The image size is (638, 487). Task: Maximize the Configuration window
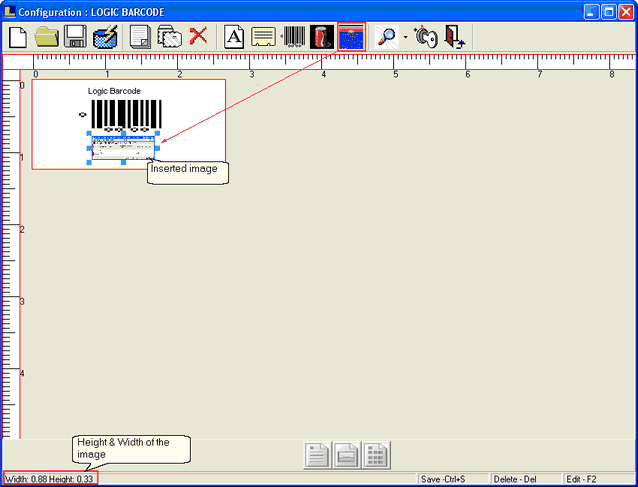609,12
